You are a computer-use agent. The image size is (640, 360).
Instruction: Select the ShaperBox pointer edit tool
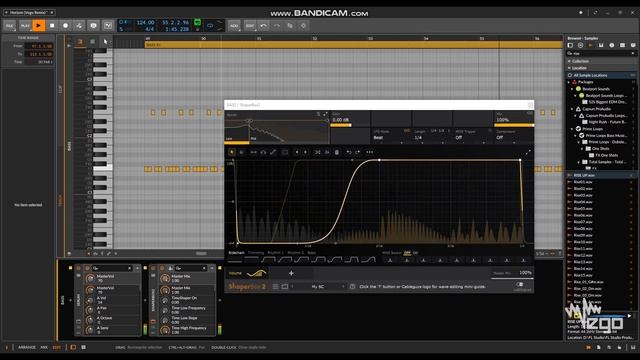coord(232,152)
